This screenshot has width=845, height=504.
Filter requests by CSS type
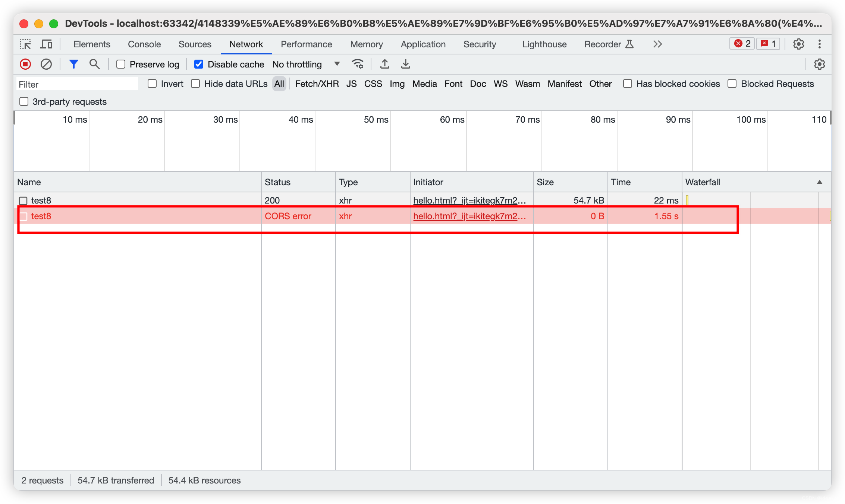click(373, 84)
